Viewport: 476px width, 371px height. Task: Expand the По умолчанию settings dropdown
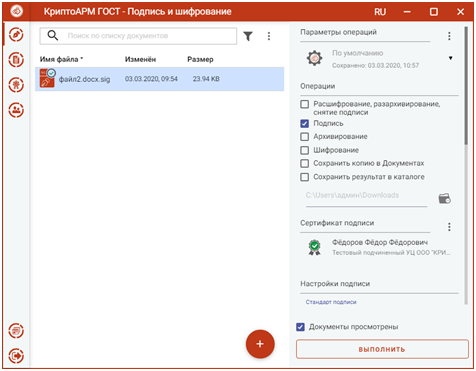coord(450,58)
